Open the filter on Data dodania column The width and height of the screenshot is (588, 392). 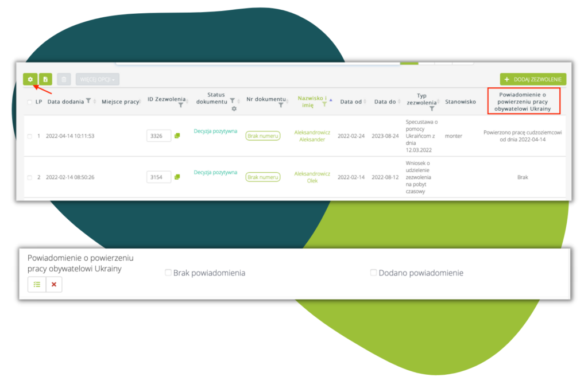coord(88,101)
